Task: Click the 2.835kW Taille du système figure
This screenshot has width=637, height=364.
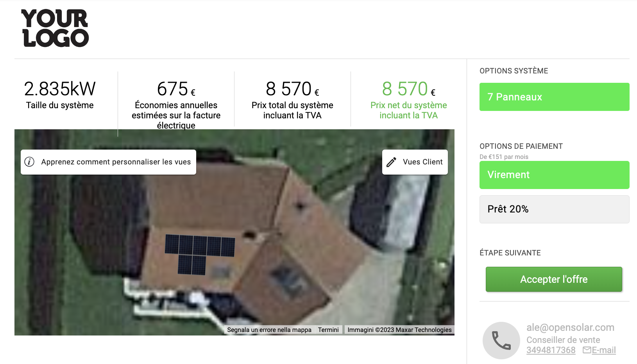Action: click(60, 95)
